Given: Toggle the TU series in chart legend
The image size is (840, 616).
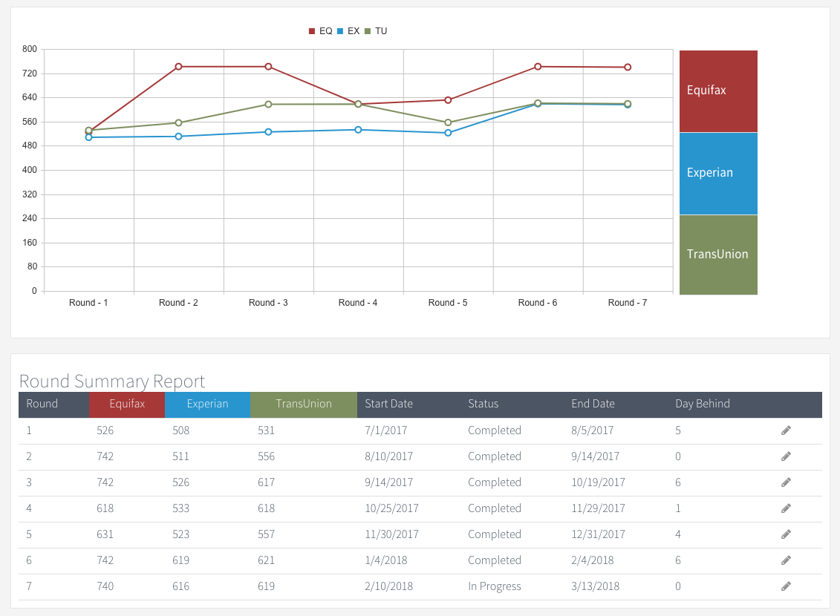Looking at the screenshot, I should pos(376,31).
